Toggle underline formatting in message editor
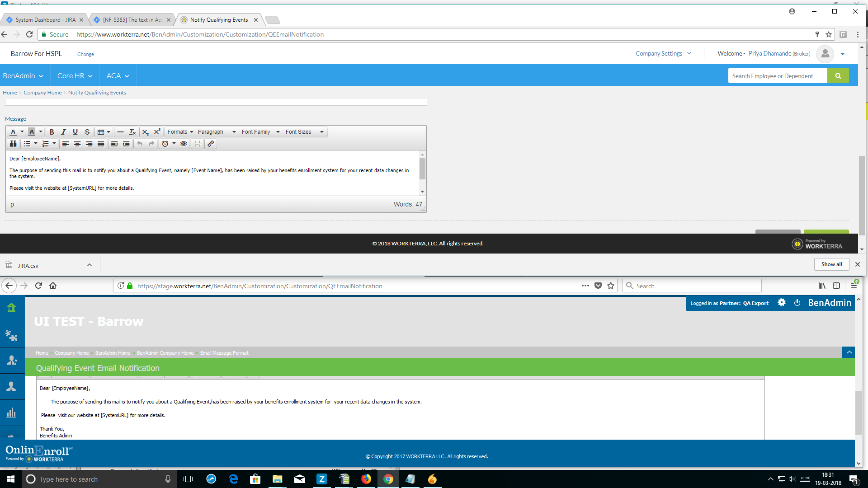This screenshot has width=868, height=488. coord(75,132)
